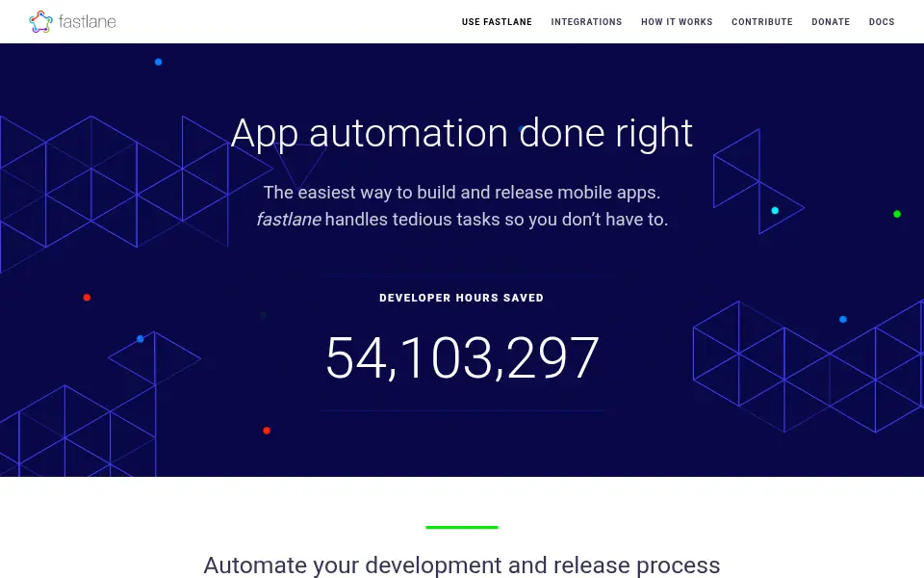924x578 pixels.
Task: Click "Automate your development and release process" heading
Action: coord(462,565)
